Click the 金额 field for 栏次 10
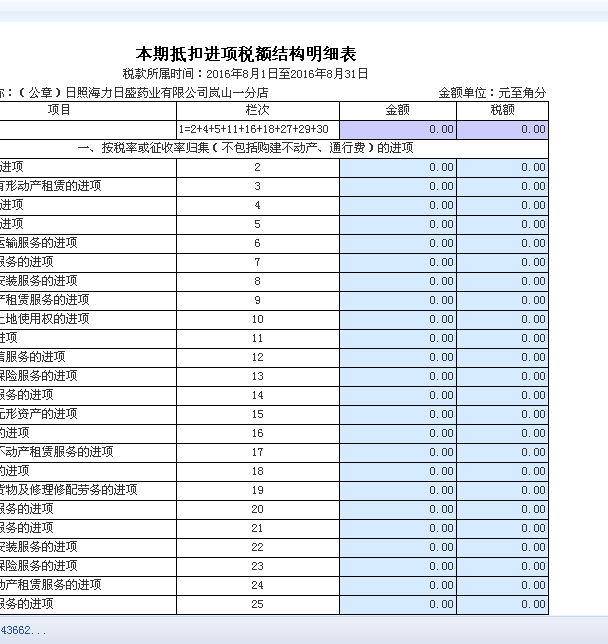608x644 pixels. point(398,320)
